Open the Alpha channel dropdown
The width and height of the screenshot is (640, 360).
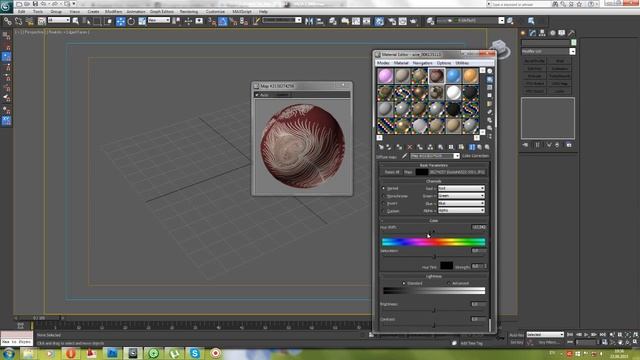coord(461,211)
